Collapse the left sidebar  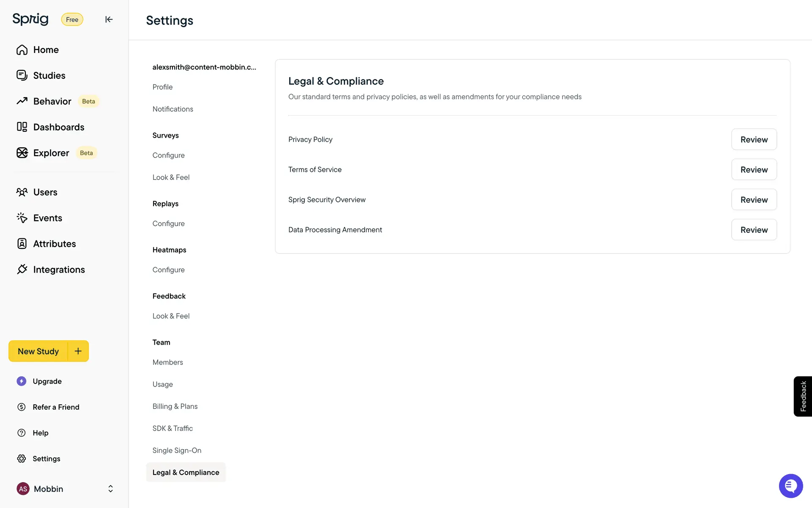tap(109, 19)
